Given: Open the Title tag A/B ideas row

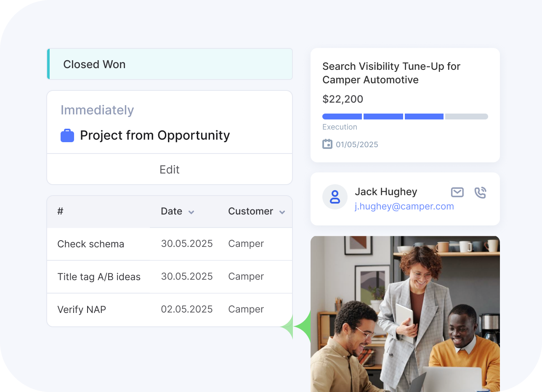Looking at the screenshot, I should click(x=99, y=277).
